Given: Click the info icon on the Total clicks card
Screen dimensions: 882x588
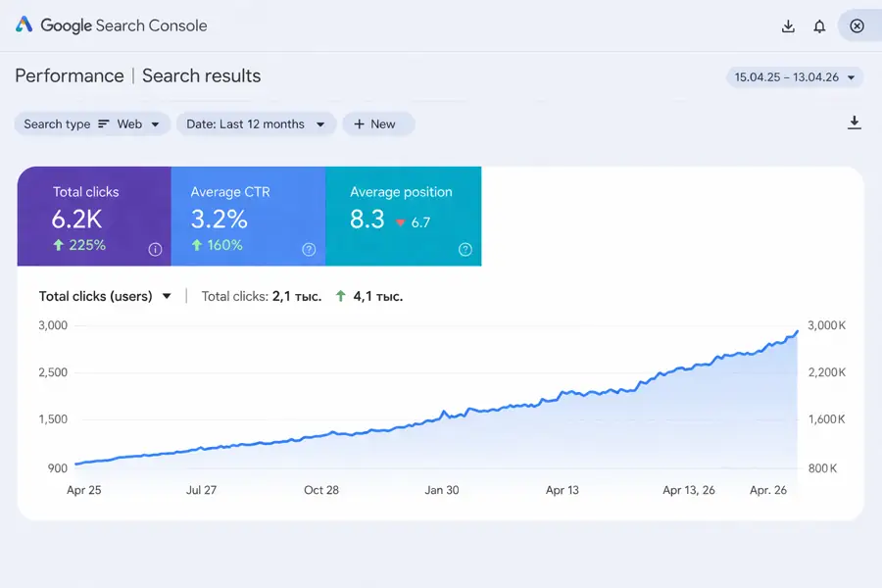Looking at the screenshot, I should coord(155,249).
